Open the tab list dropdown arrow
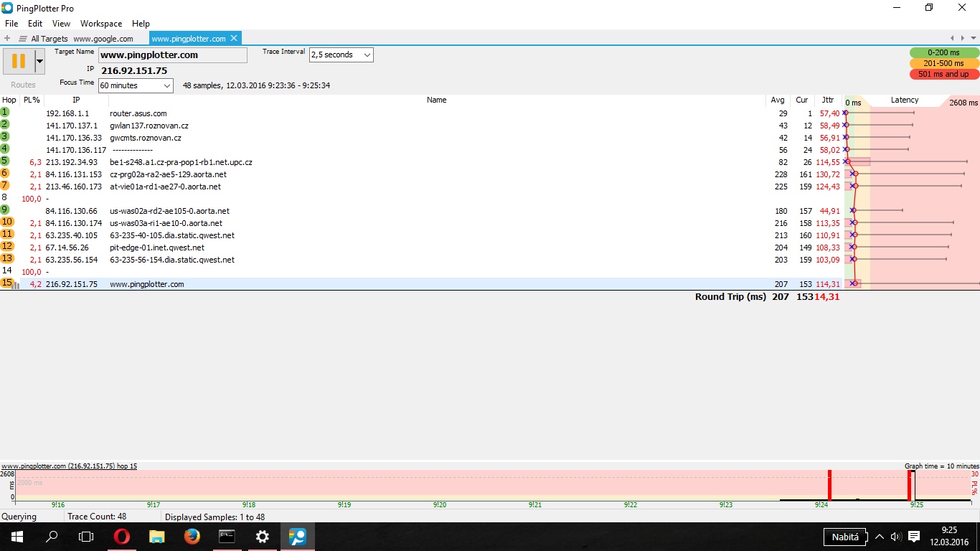 coord(973,38)
